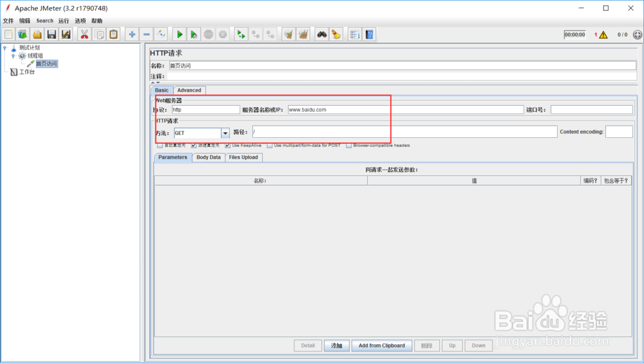Enable Browser-compatible headers checkbox
Screen dimensions: 644x363
click(x=348, y=146)
